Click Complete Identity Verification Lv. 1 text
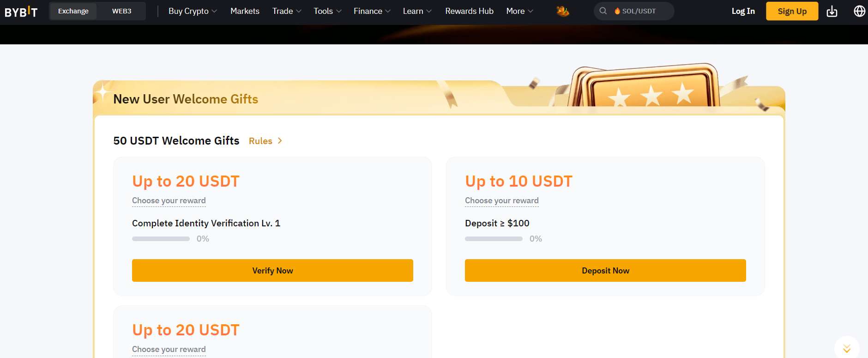 206,223
